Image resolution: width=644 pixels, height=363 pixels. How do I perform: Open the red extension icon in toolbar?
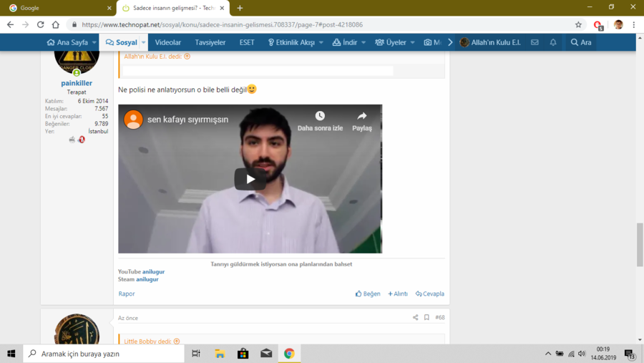point(598,25)
